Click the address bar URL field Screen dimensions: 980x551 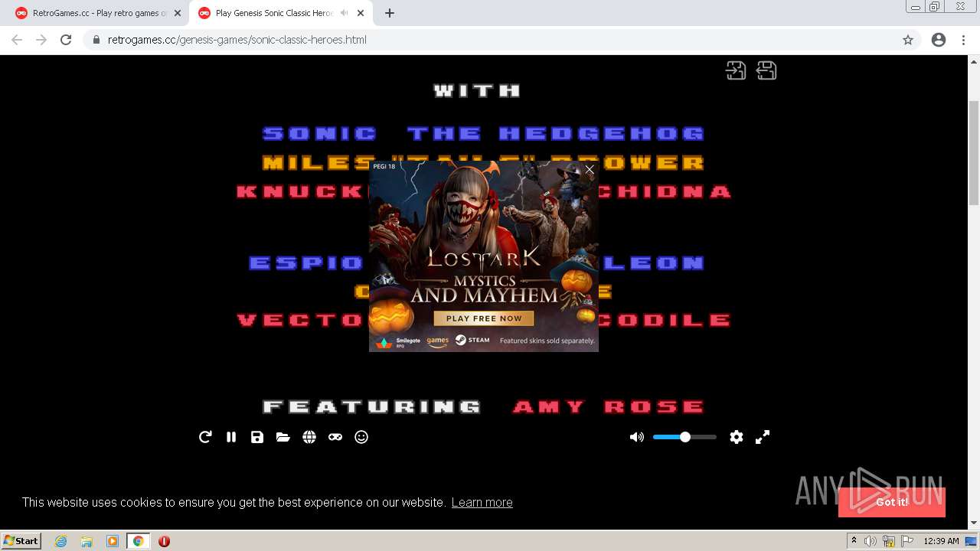pos(501,40)
